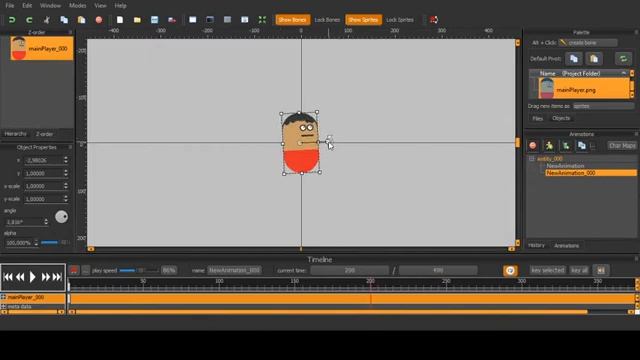640x360 pixels.
Task: Toggle the red button left of play speed
Action: pos(74,270)
